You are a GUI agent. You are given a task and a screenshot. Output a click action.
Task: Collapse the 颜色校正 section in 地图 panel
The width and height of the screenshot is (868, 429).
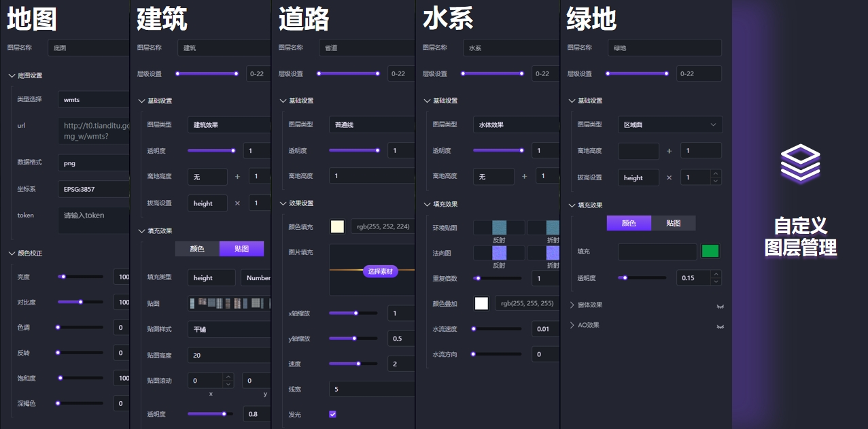click(x=12, y=254)
